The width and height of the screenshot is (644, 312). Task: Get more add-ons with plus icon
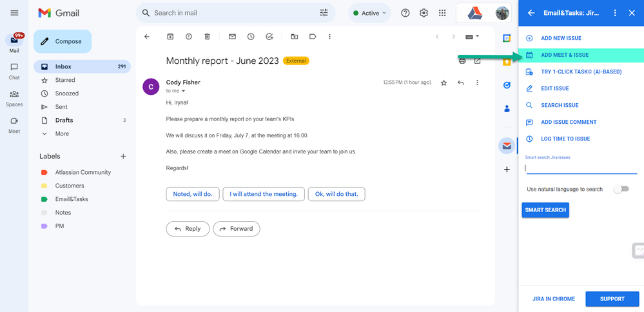click(507, 169)
